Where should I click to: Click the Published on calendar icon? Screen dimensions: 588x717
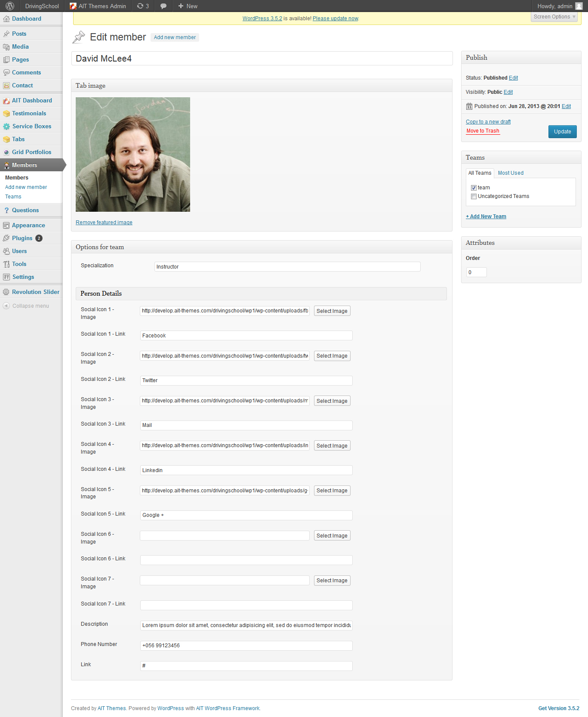click(x=469, y=106)
